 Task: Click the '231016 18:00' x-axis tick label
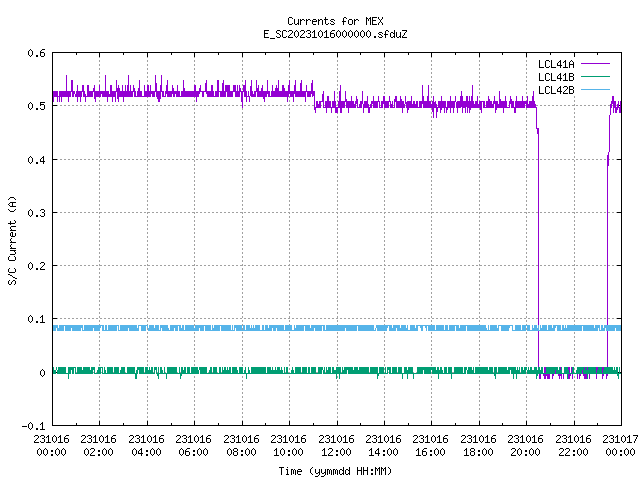point(479,446)
